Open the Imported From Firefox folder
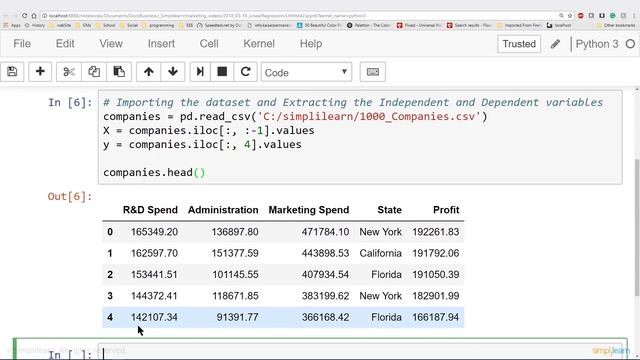This screenshot has width=640, height=360. (x=519, y=25)
